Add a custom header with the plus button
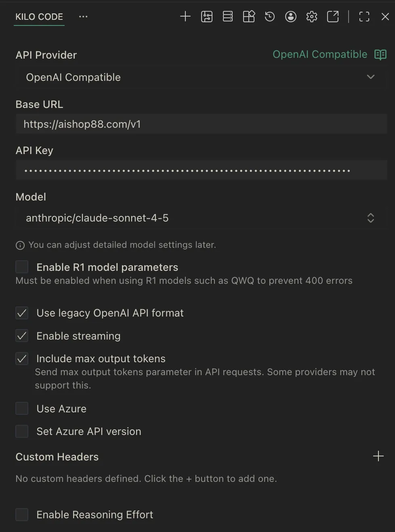The height and width of the screenshot is (532, 395). 378,456
